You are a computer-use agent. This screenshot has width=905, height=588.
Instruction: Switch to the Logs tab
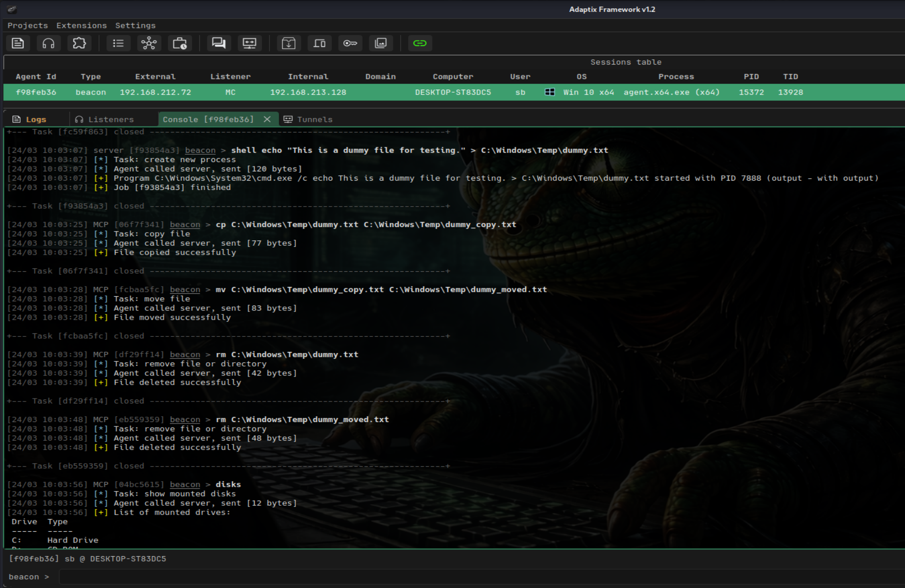30,119
